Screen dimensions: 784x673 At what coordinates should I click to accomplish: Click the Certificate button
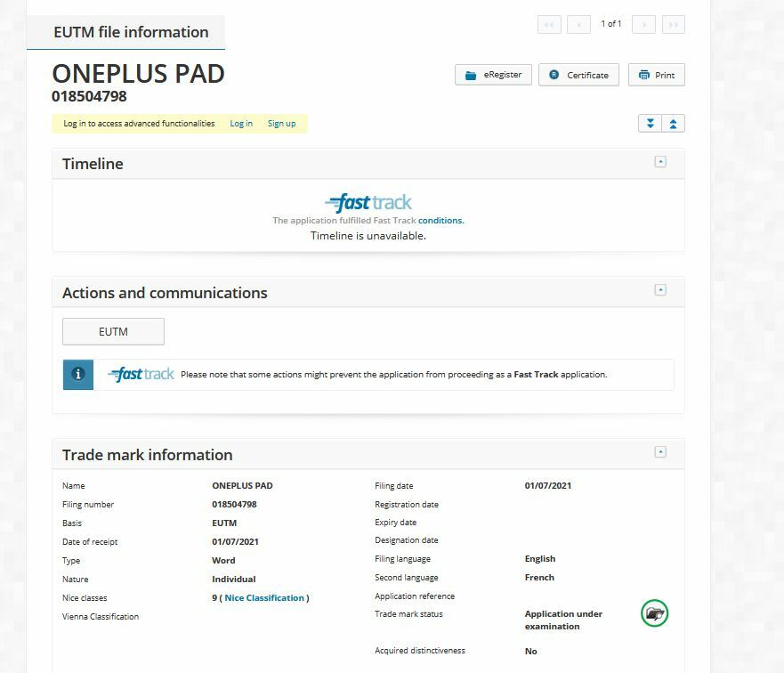(x=578, y=75)
